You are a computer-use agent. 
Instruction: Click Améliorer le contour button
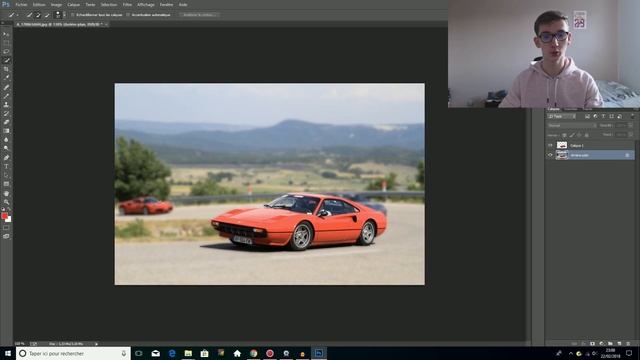pos(199,15)
